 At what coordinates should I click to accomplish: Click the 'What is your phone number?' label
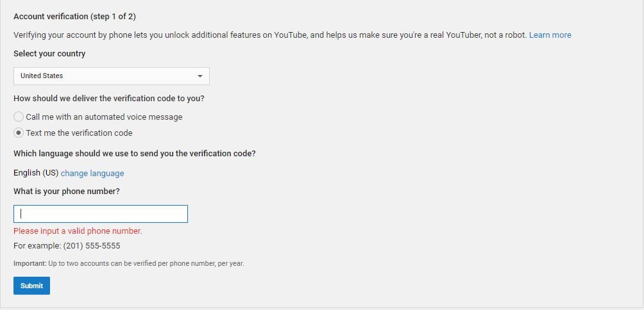tap(67, 192)
